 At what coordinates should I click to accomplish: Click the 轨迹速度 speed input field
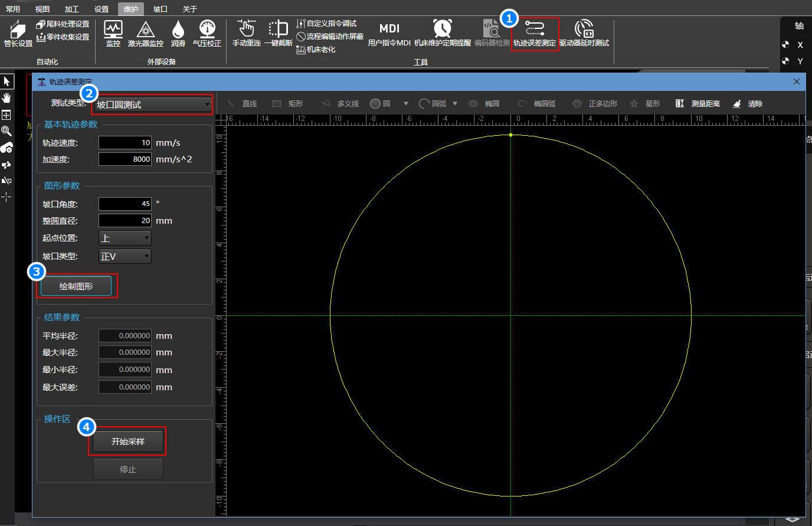[125, 142]
